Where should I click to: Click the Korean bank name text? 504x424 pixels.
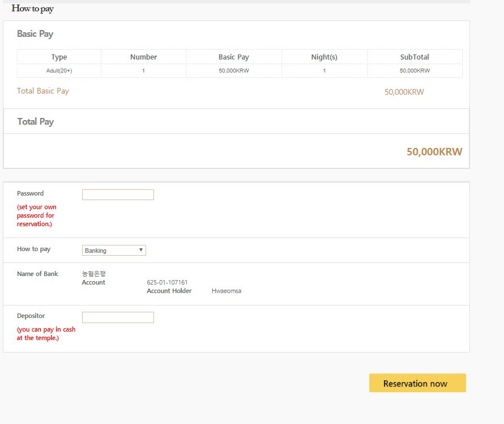[94, 274]
